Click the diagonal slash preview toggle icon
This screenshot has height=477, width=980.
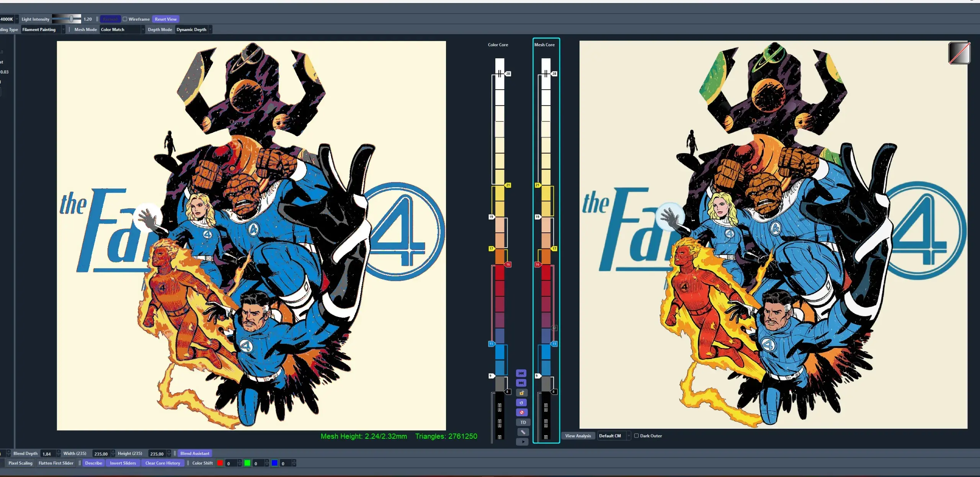959,53
